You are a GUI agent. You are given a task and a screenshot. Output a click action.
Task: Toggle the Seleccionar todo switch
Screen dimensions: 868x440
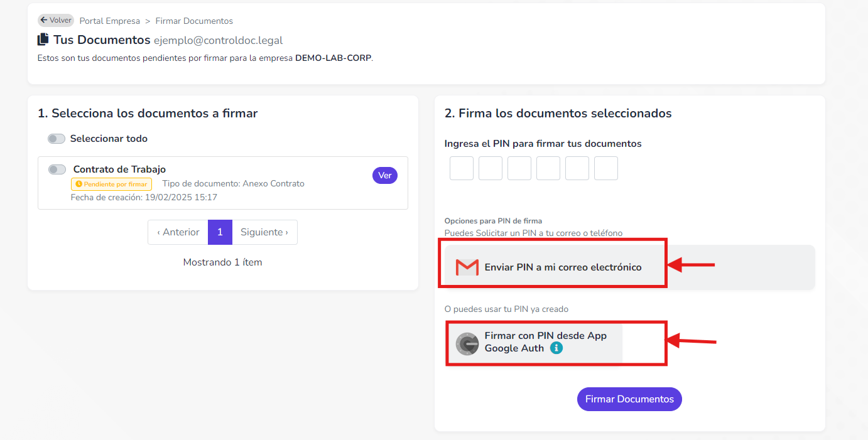click(x=57, y=139)
